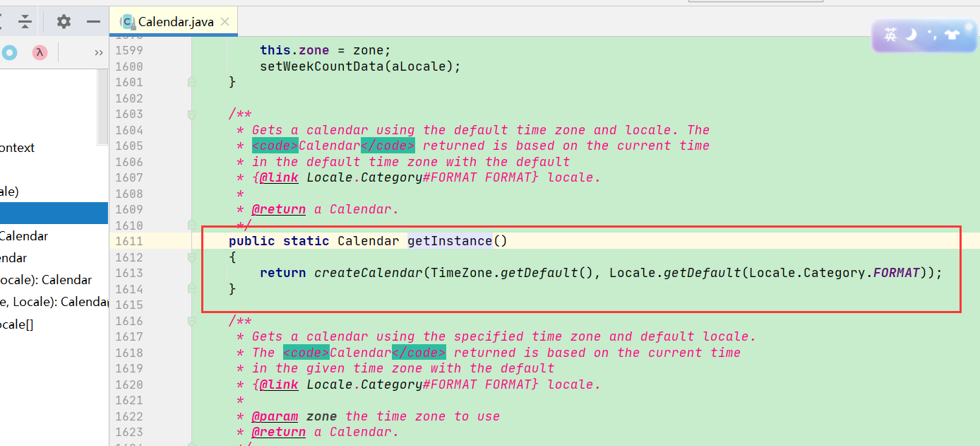Collapse fold marker at line 1601
This screenshot has width=980, height=446.
[191, 83]
